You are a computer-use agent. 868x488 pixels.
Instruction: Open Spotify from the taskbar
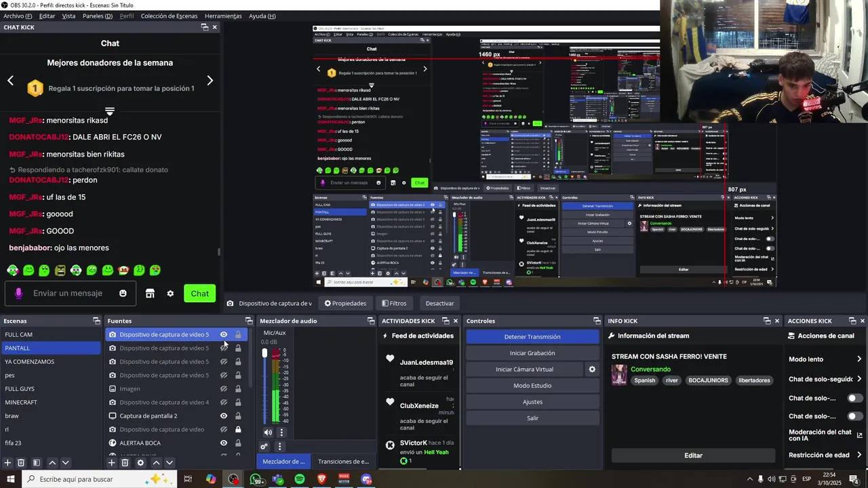(x=300, y=479)
